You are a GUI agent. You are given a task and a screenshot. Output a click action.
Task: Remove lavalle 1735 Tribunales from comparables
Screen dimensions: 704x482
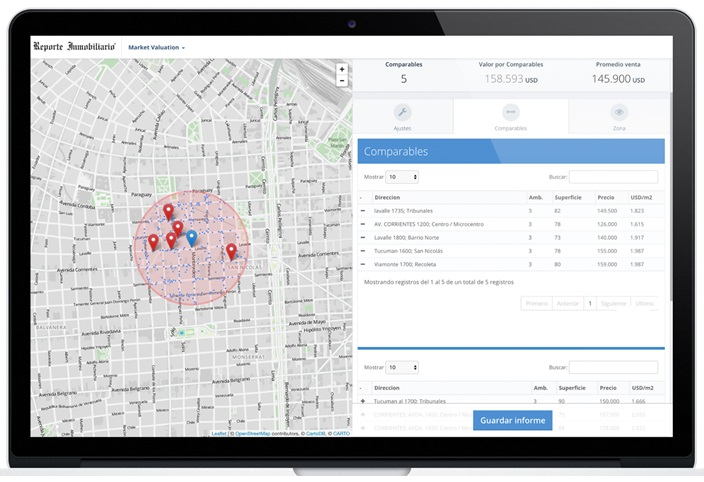coord(362,211)
